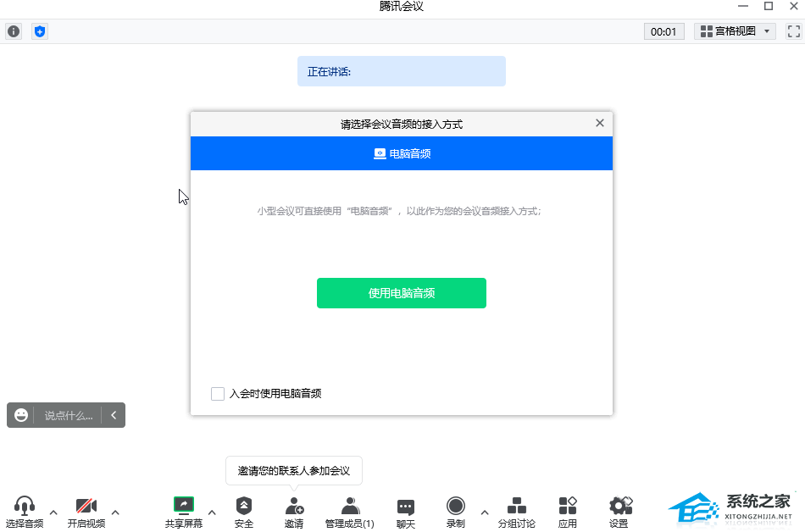Viewport: 805px width, 532px height.
Task: Enable 入会时使用电脑音频 checkbox
Action: pyautogui.click(x=218, y=394)
